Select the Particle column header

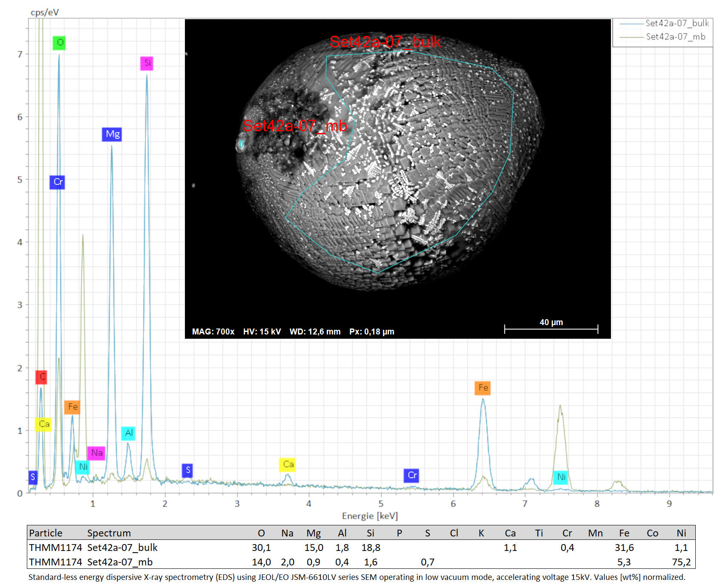pos(46,533)
